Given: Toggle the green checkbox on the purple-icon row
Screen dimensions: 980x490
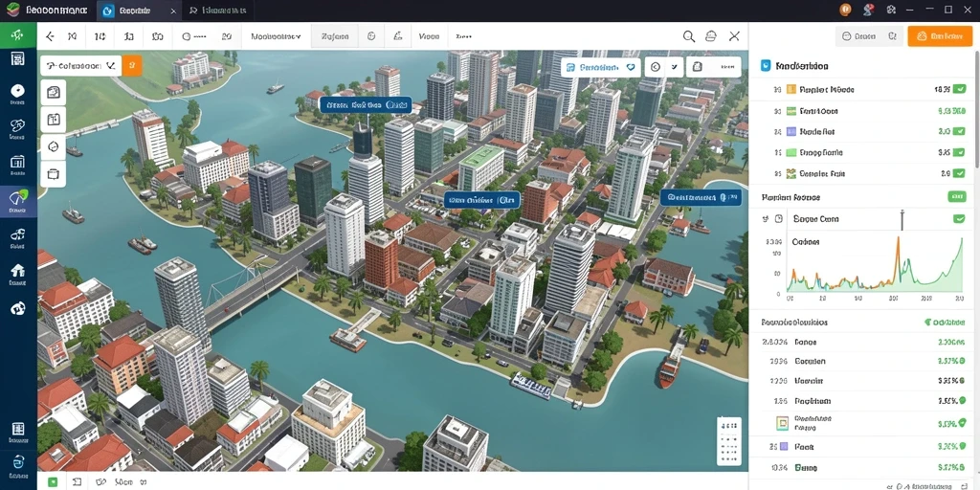Looking at the screenshot, I should point(959,132).
